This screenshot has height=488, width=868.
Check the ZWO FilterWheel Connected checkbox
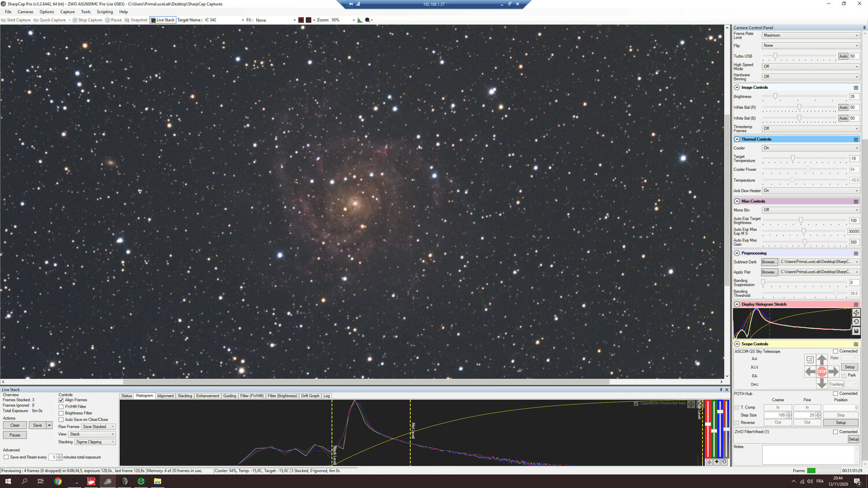pos(835,432)
